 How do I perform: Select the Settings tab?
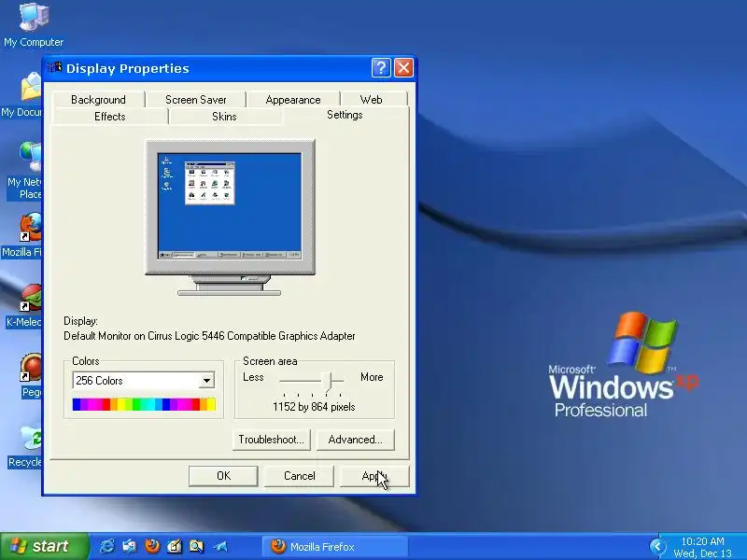click(x=345, y=115)
